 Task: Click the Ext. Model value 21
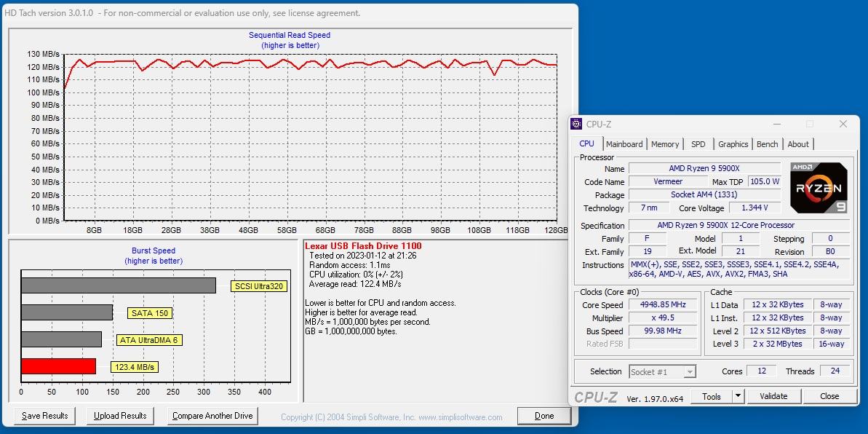(740, 251)
